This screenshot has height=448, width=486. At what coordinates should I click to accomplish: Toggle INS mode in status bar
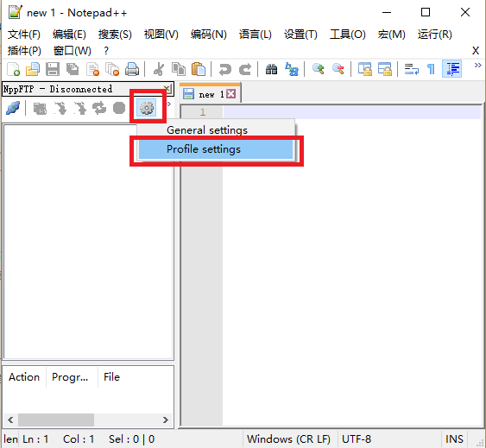454,439
